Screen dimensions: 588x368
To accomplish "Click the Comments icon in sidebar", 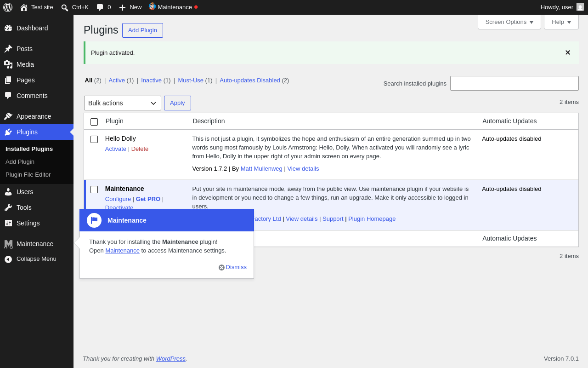I will coord(8,96).
